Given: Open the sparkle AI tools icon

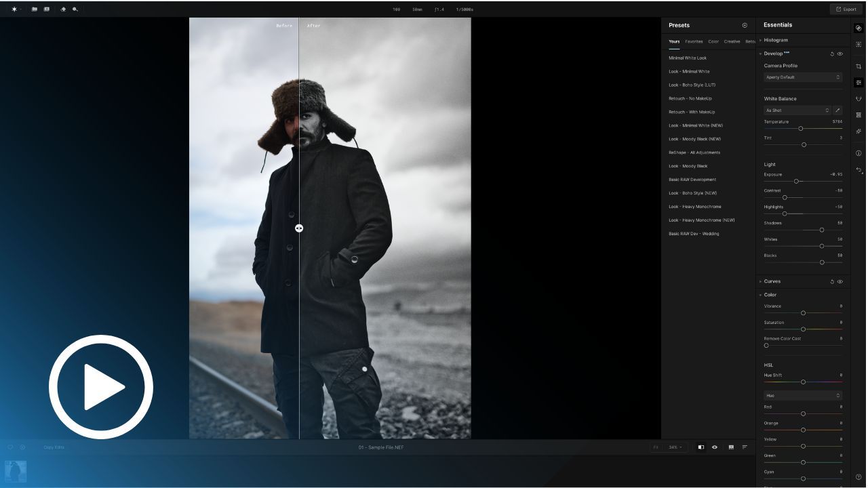Looking at the screenshot, I should (x=859, y=131).
